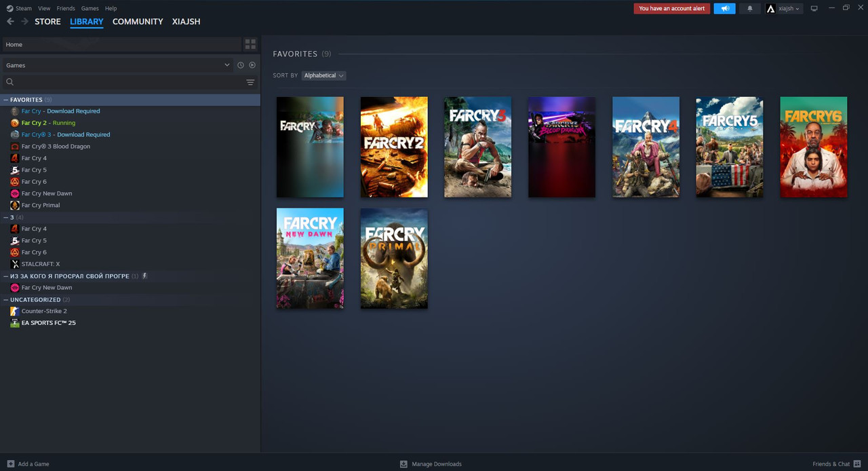
Task: Open the Far Cry 2 cover art
Action: point(394,147)
